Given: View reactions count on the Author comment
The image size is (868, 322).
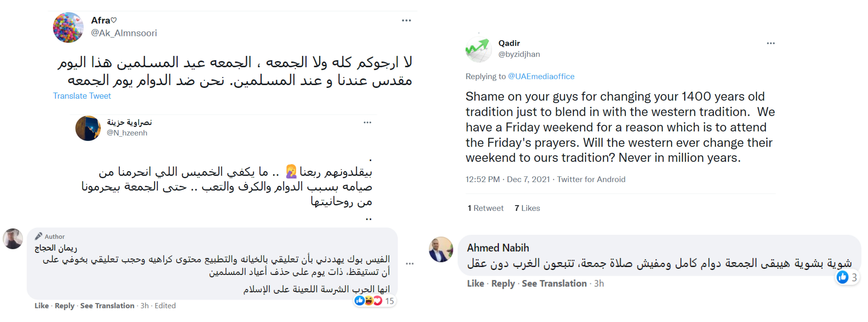Looking at the screenshot, I should coord(389,301).
